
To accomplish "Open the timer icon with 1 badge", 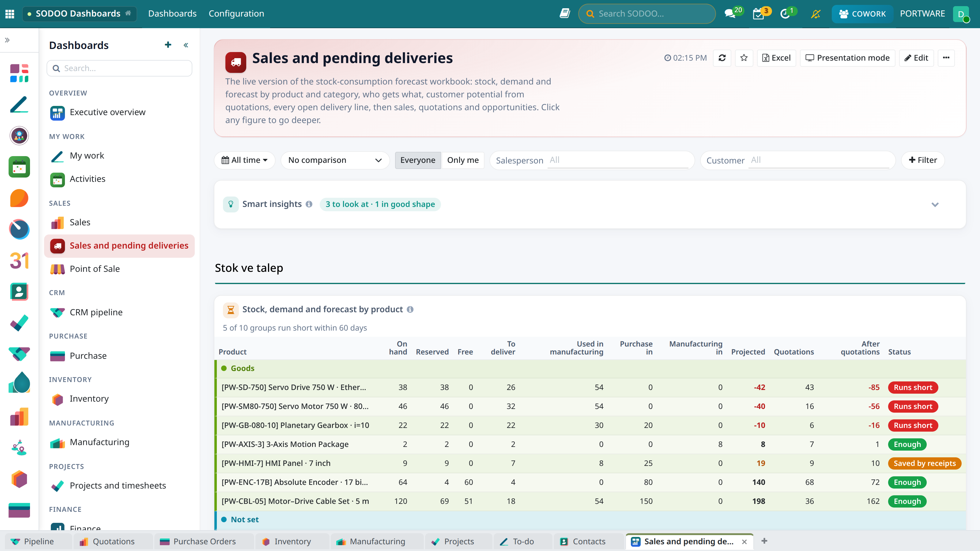I will (x=785, y=14).
